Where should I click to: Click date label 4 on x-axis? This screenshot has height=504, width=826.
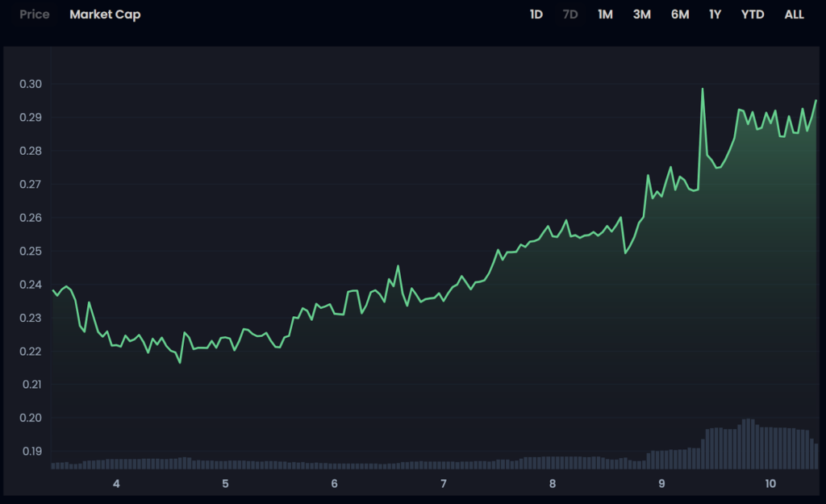click(116, 484)
